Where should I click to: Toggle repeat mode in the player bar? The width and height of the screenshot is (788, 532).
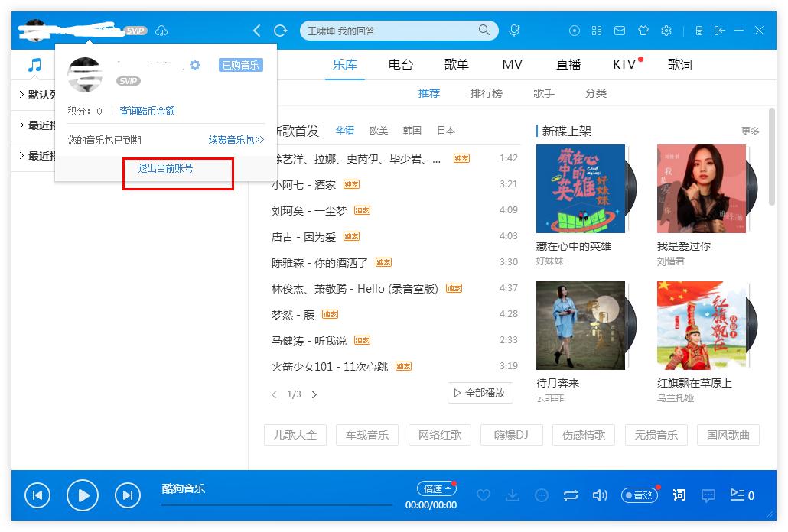(x=571, y=495)
